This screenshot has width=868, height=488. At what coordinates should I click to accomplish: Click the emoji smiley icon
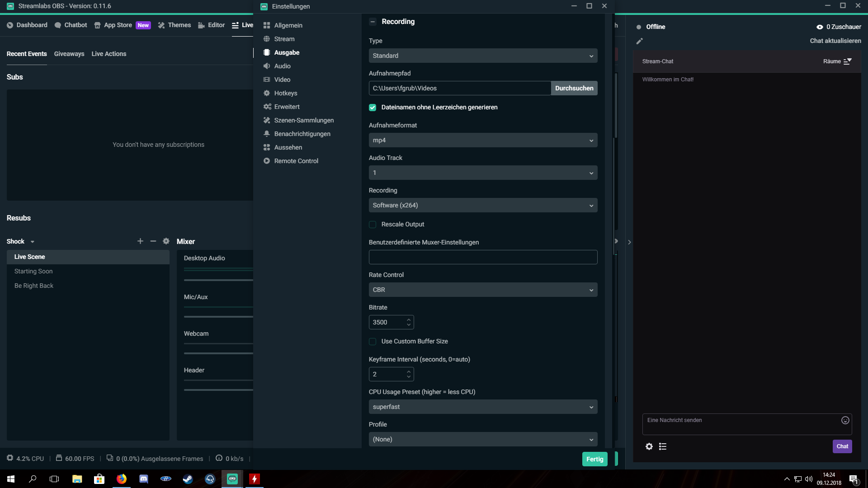[845, 420]
